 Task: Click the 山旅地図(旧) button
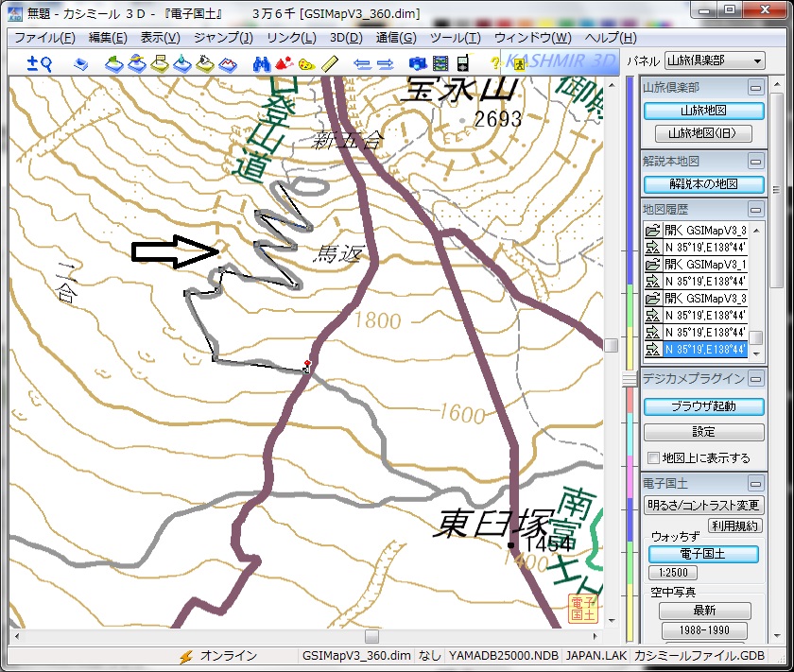tap(703, 133)
